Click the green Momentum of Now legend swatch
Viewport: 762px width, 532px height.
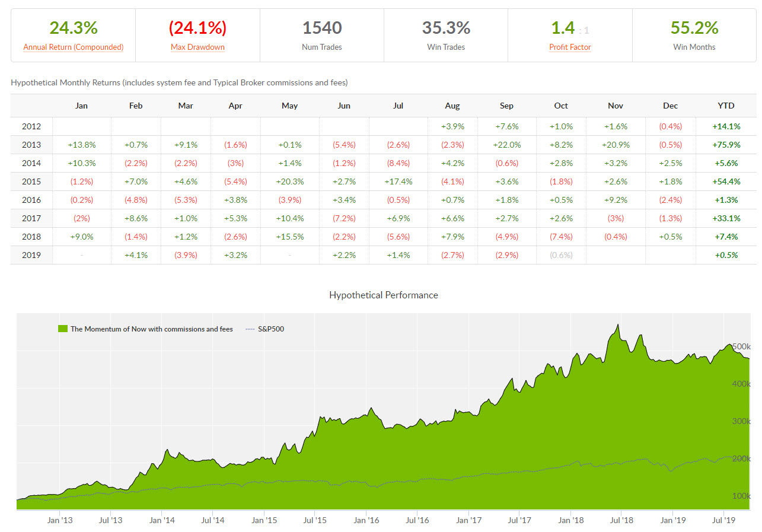(62, 329)
